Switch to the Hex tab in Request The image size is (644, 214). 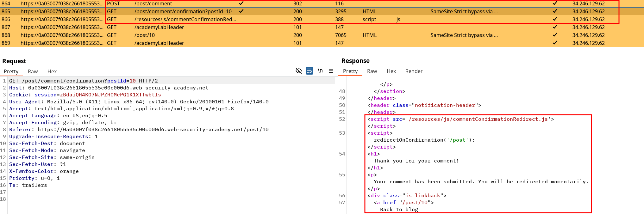52,72
